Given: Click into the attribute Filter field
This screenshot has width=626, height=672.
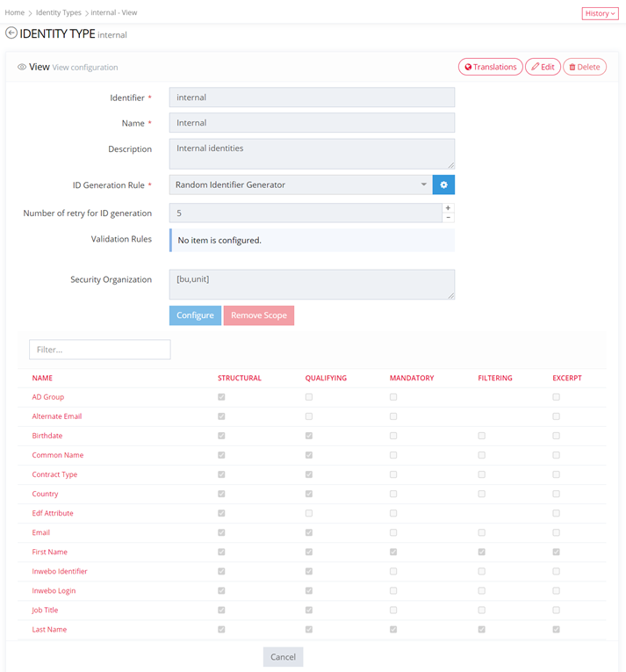Looking at the screenshot, I should [99, 350].
